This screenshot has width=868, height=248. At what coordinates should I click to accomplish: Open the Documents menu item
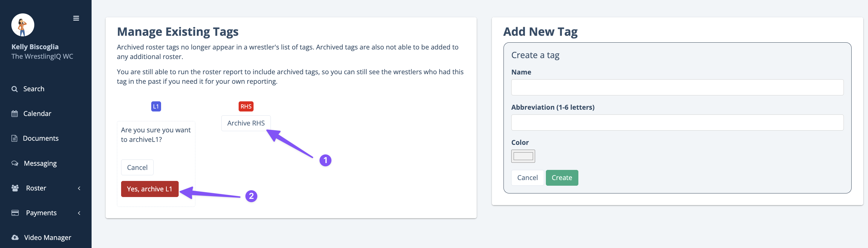pos(41,138)
